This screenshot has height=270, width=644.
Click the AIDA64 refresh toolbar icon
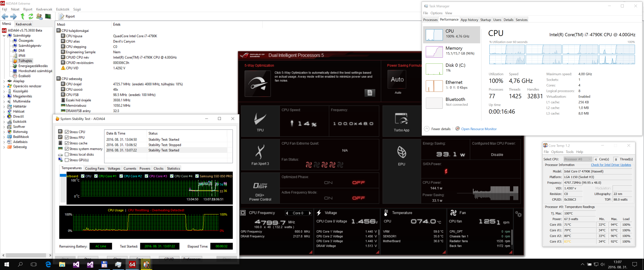click(31, 16)
